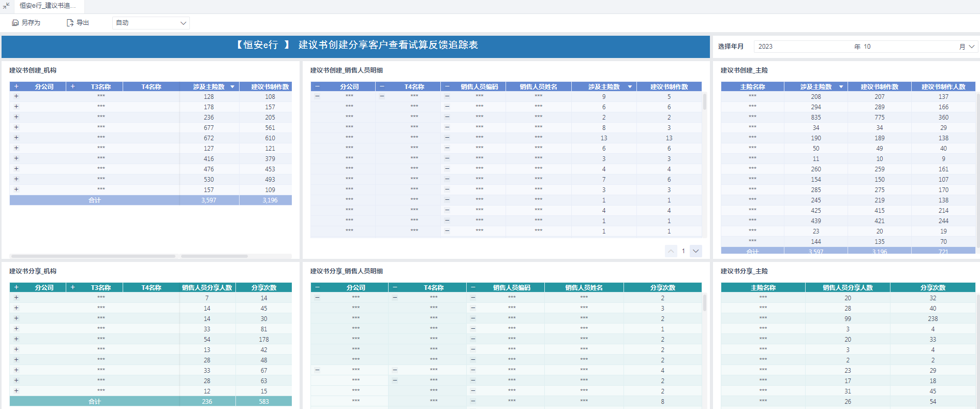Image resolution: width=980 pixels, height=409 pixels.
Task: Click the page number 1 indicator
Action: [x=684, y=251]
